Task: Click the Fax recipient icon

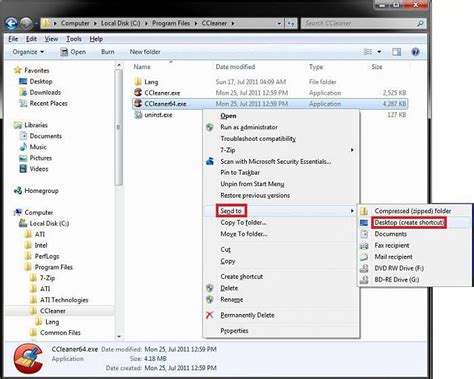Action: [364, 245]
